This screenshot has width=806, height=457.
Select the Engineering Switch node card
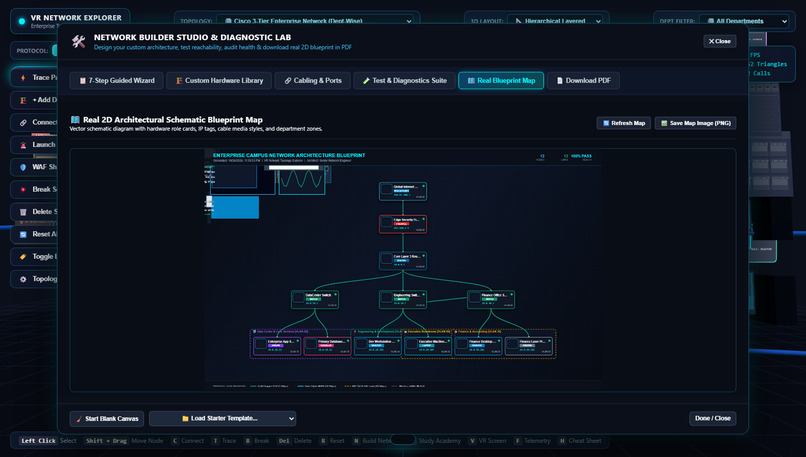(x=402, y=300)
